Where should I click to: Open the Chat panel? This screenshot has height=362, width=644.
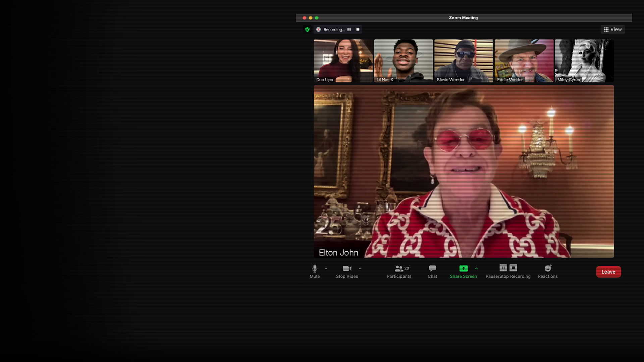(x=432, y=271)
